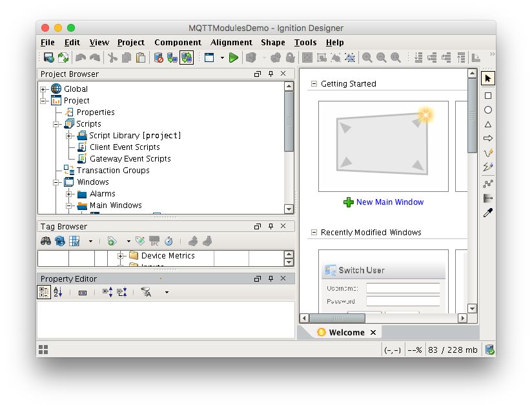Click collapse all icon in Property Editor
Image resolution: width=532 pixels, height=409 pixels.
(x=122, y=292)
